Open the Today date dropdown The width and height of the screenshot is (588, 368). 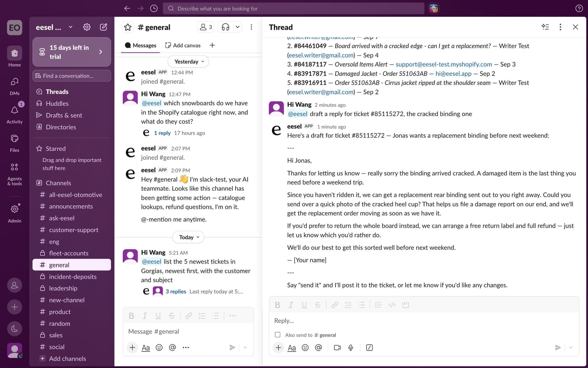click(188, 237)
